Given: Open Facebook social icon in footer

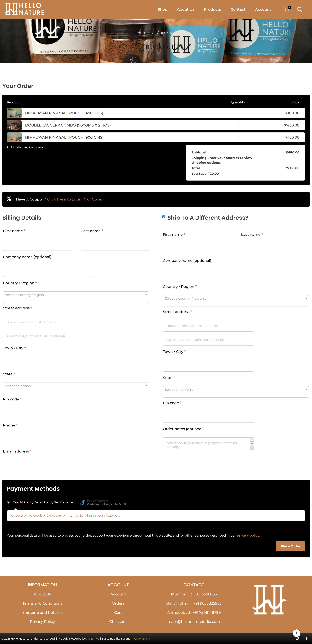Looking at the screenshot, I should [307, 638].
